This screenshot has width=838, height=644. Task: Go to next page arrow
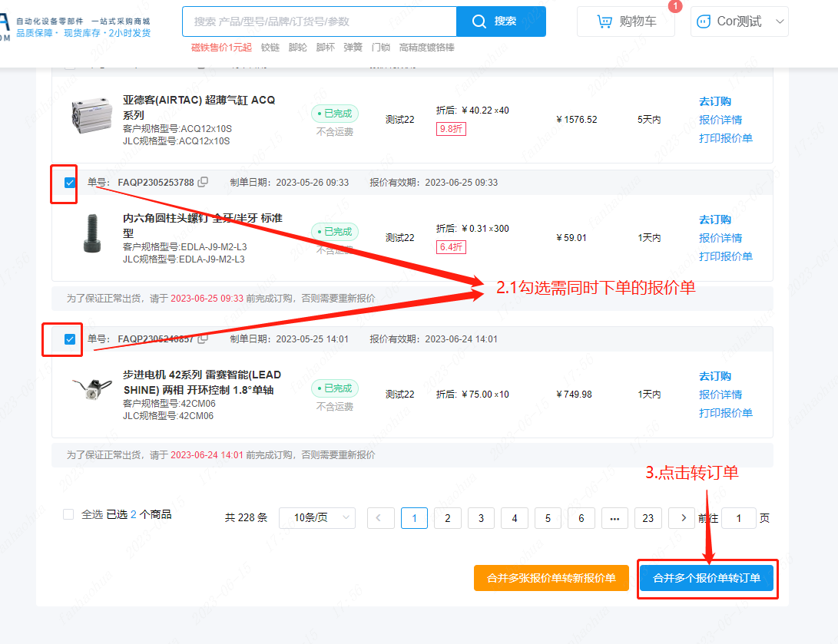(x=682, y=518)
